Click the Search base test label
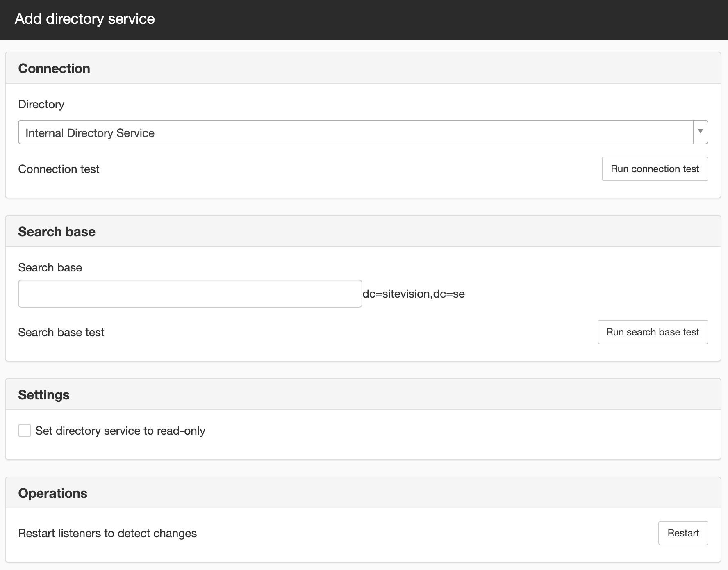 tap(61, 332)
